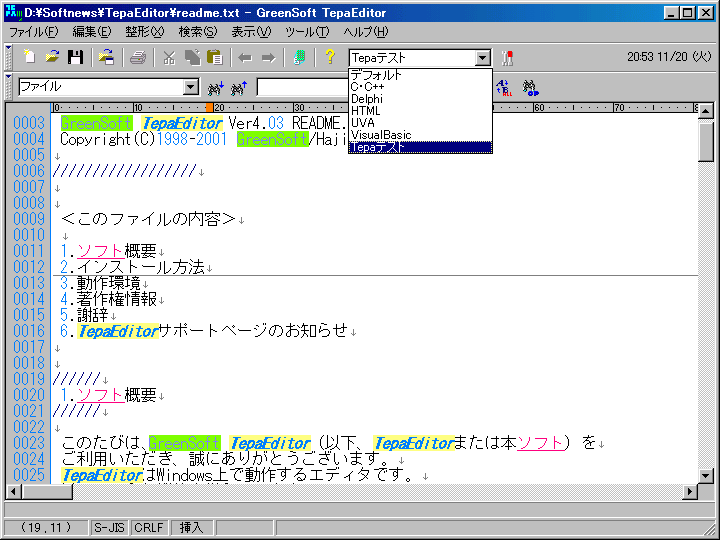Open help with the yellow question mark
The image size is (720, 540).
(x=330, y=57)
